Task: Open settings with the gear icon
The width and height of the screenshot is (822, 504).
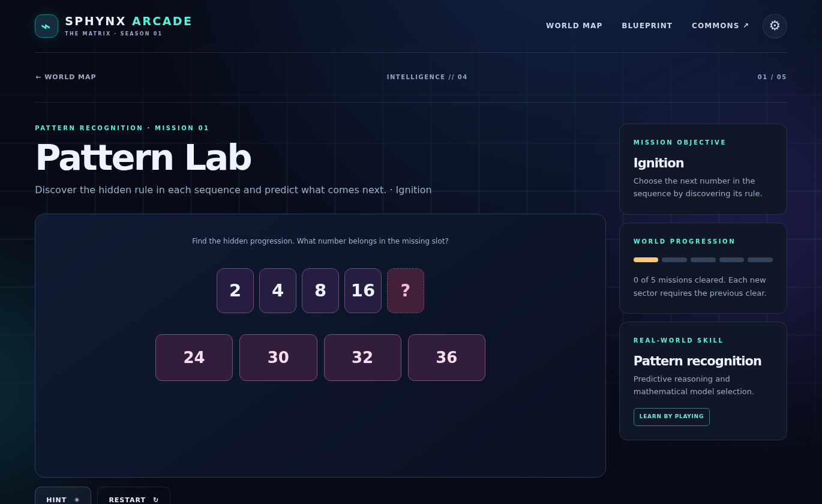Action: 775,26
